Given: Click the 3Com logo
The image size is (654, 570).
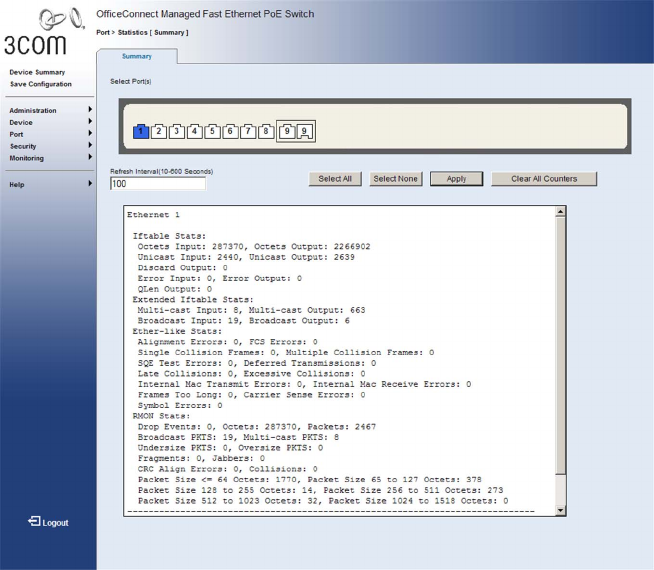Looking at the screenshot, I should pos(43,32).
